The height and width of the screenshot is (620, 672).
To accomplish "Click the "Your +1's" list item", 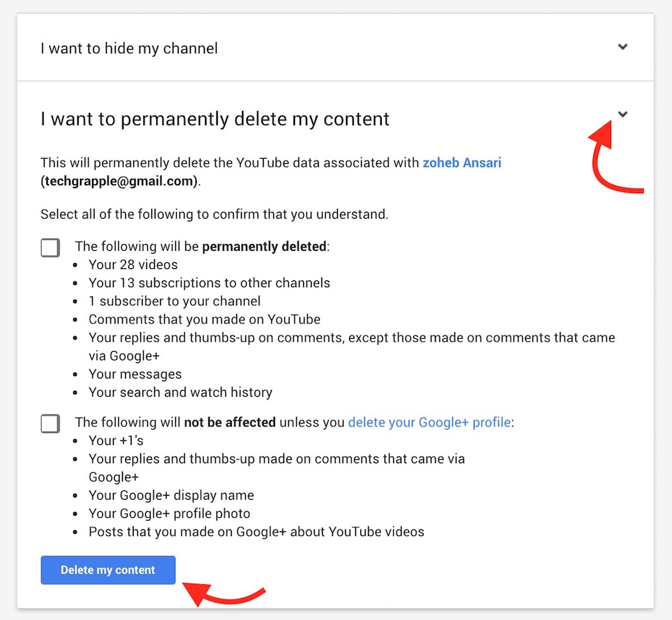I will click(116, 441).
